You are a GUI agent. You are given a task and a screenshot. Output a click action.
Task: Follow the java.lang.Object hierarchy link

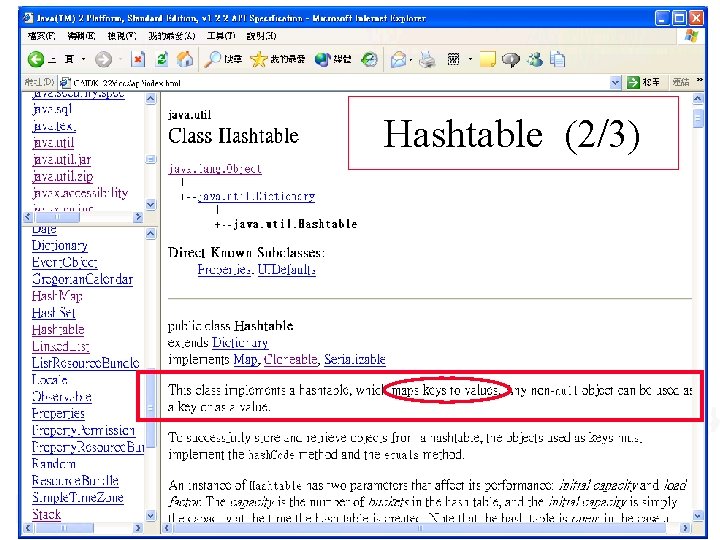[x=215, y=169]
